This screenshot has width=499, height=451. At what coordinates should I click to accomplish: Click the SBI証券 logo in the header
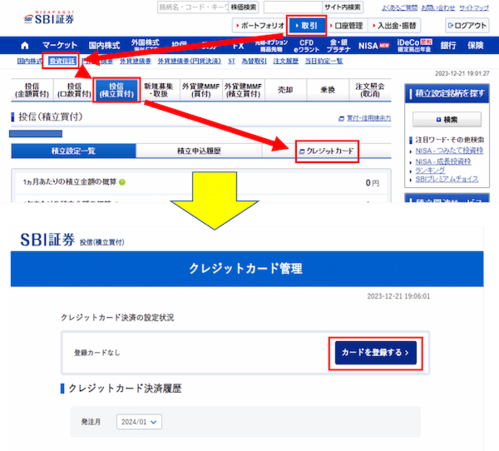49,18
